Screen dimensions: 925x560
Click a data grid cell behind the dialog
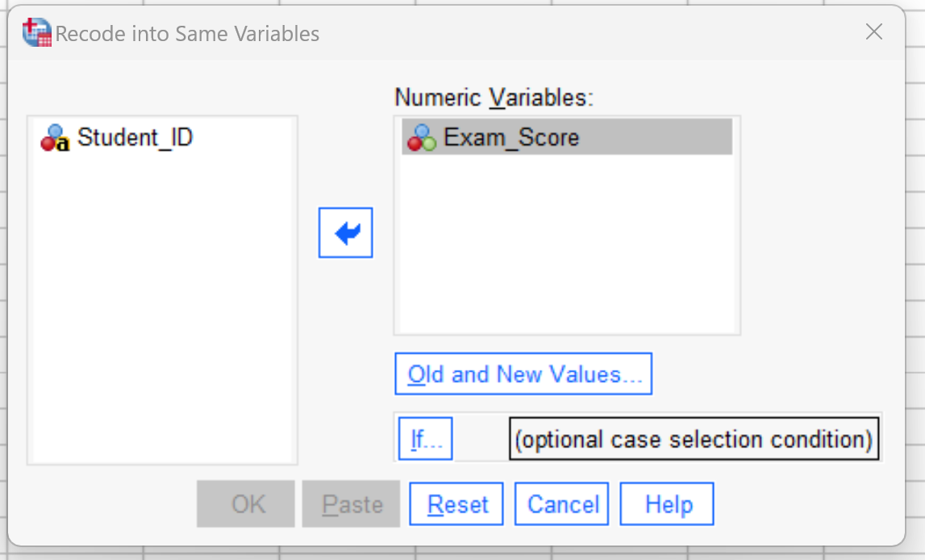pyautogui.click(x=915, y=236)
